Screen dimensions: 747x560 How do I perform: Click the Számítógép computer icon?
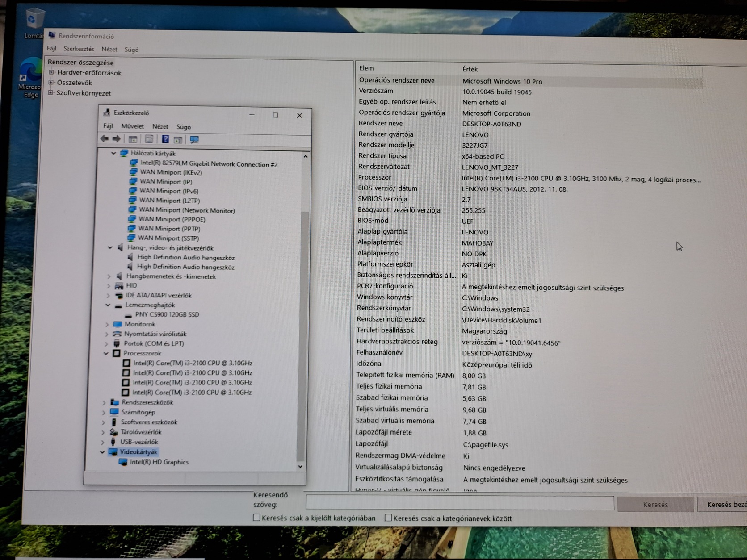tap(114, 412)
